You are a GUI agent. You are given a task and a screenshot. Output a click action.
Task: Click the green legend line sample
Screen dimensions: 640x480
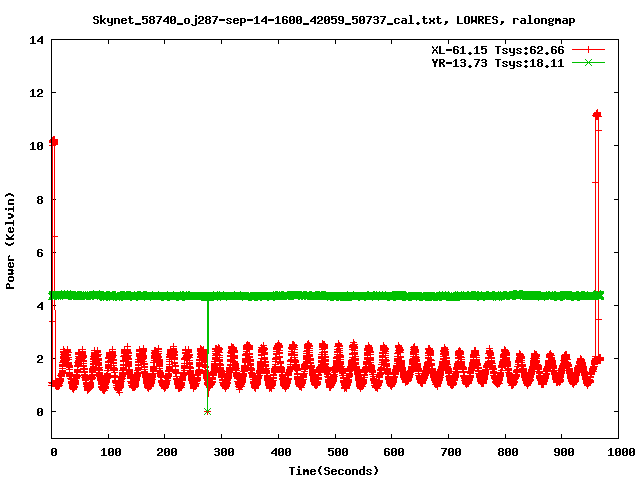pyautogui.click(x=588, y=62)
